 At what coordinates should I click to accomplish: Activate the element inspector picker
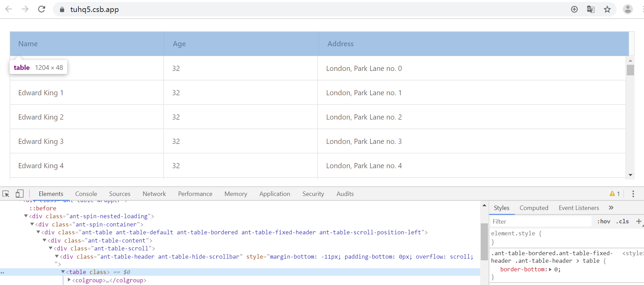point(6,194)
